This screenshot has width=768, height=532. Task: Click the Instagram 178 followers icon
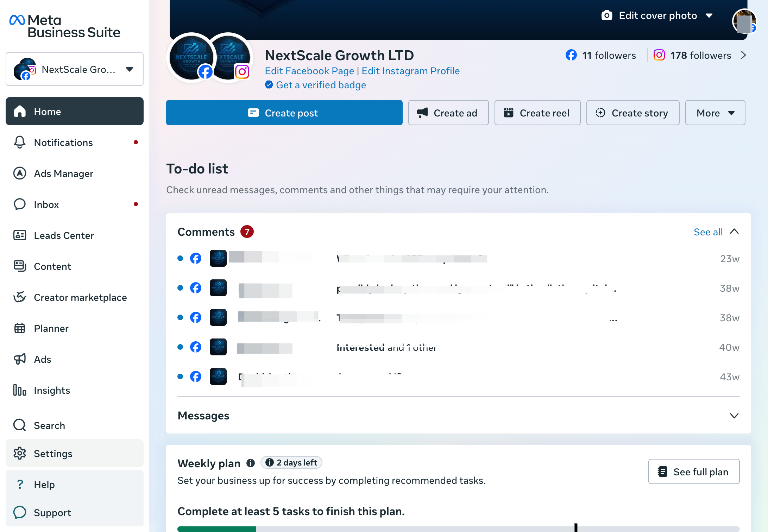point(659,55)
